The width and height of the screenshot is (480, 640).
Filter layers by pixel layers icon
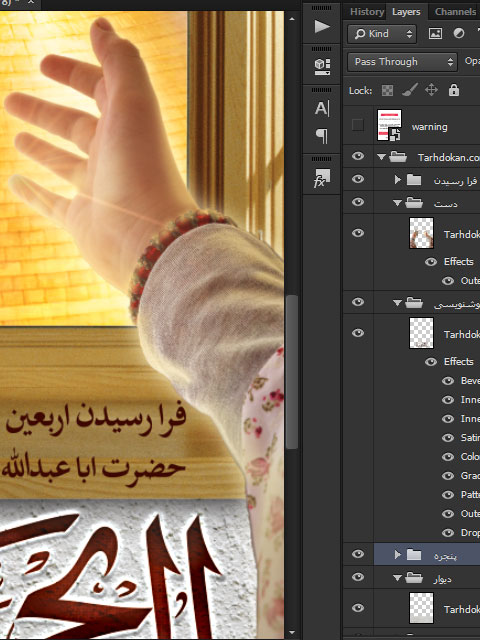click(x=435, y=33)
